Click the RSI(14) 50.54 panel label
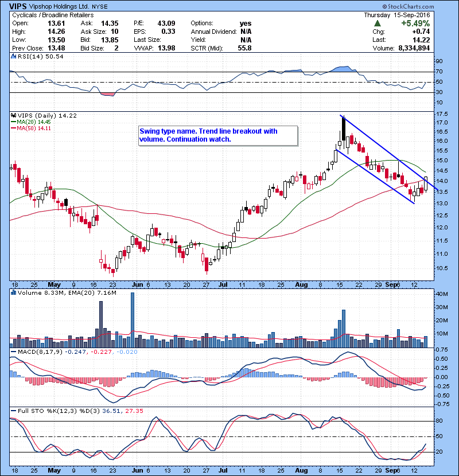Image resolution: width=459 pixels, height=476 pixels. click(40, 56)
